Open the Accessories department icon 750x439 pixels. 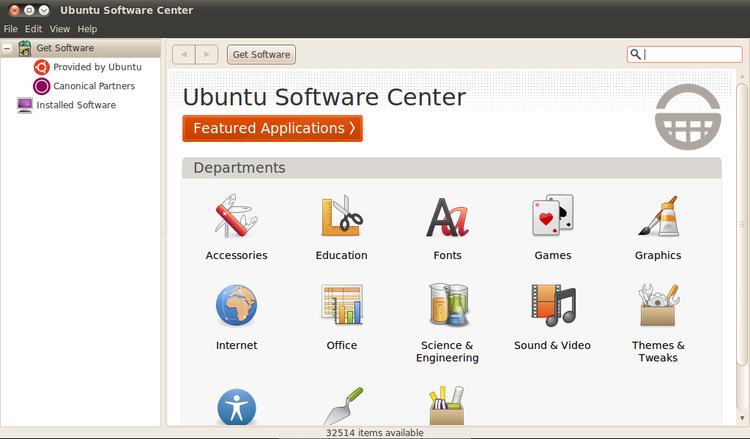[x=236, y=216]
